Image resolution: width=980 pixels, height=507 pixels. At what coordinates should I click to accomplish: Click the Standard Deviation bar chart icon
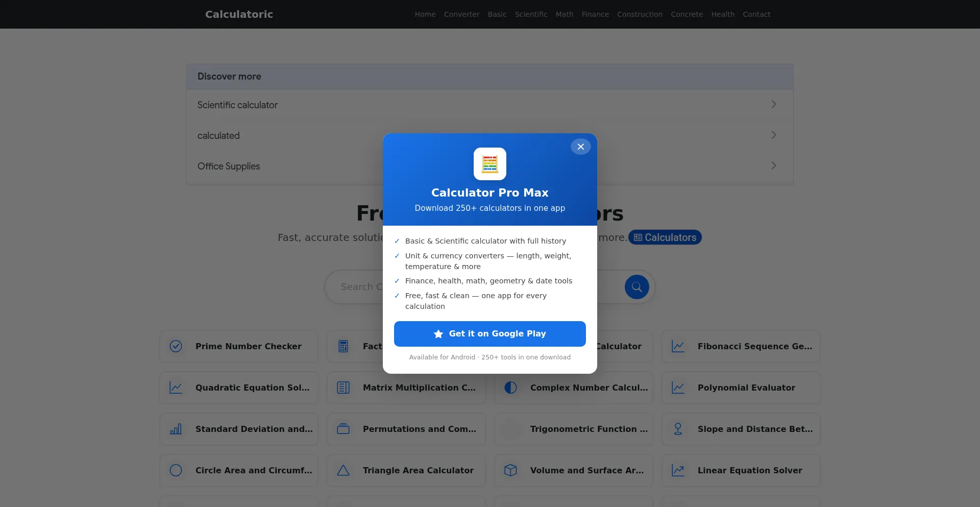pyautogui.click(x=176, y=429)
